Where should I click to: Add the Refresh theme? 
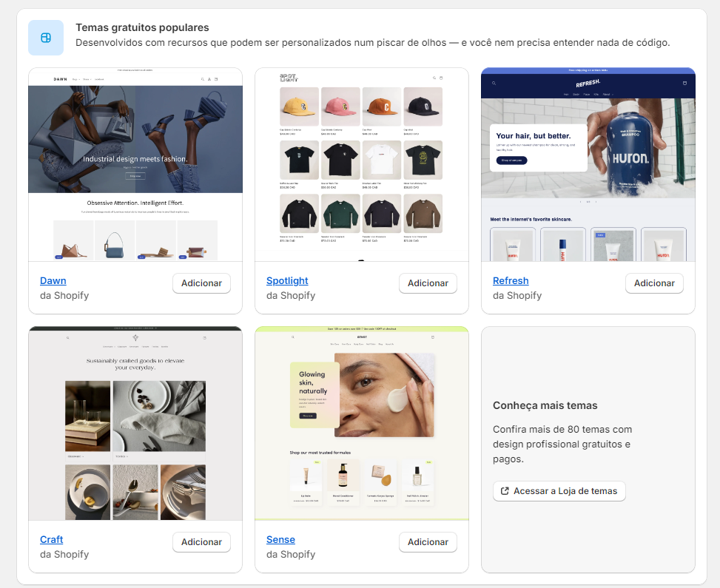(654, 283)
